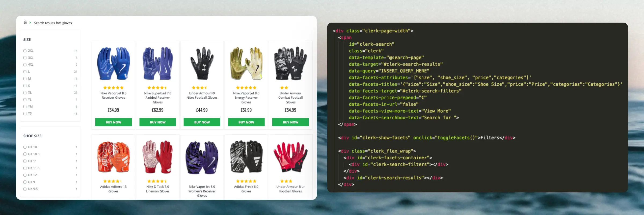Open the blue Nike Vapor Jet gloves image
644x215 pixels.
coord(113,64)
